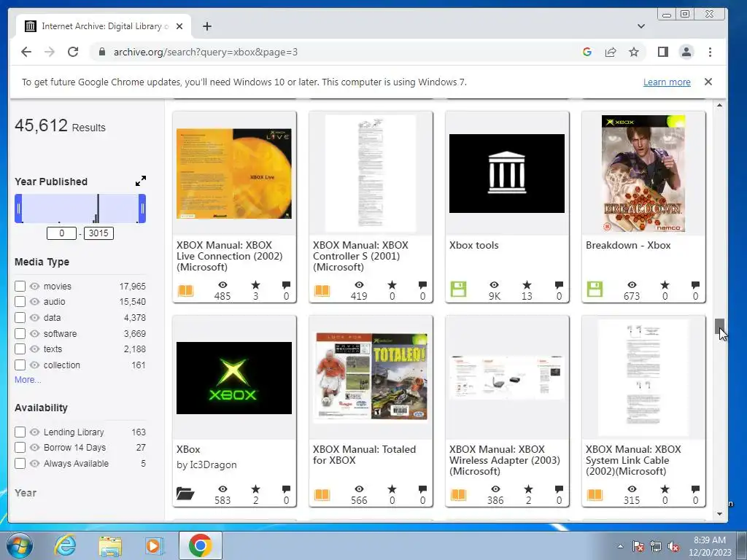Click left handle of year range slider
The image size is (747, 560).
(18, 209)
